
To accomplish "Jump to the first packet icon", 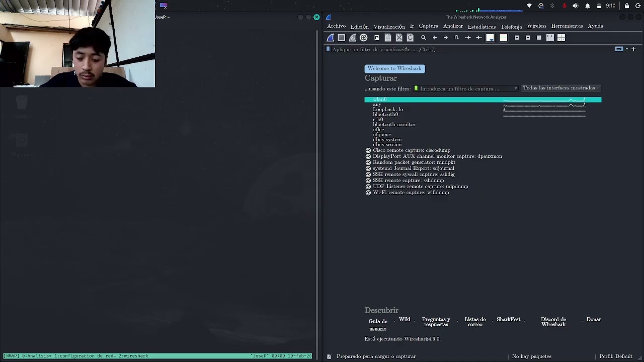I will click(x=468, y=38).
